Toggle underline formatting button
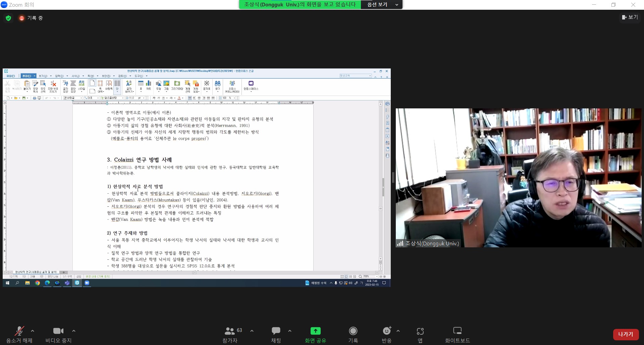The image size is (644, 345). 163,98
